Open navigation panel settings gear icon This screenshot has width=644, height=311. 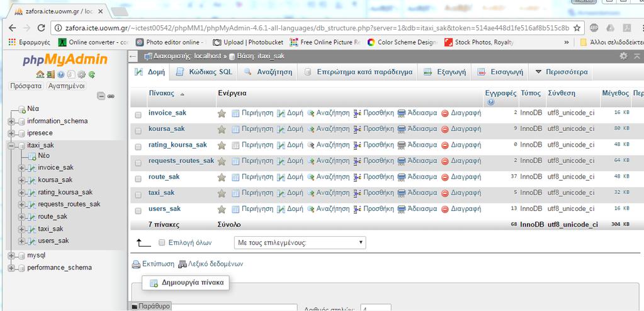point(82,75)
